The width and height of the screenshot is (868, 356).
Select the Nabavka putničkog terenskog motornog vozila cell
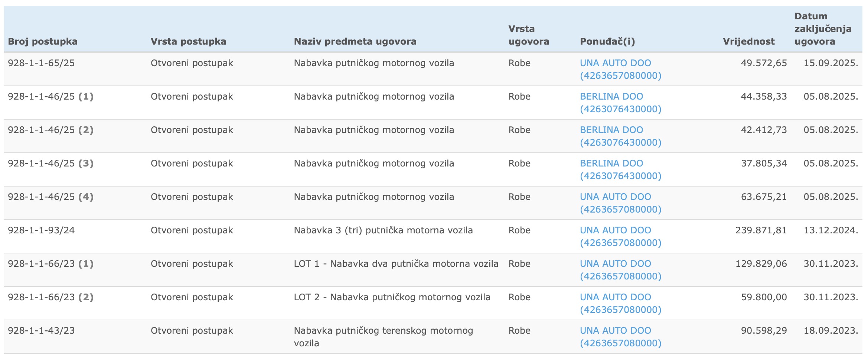[384, 337]
